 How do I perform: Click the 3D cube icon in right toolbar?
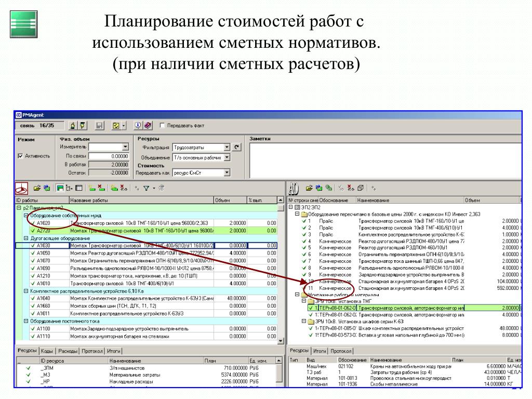pyautogui.click(x=361, y=188)
